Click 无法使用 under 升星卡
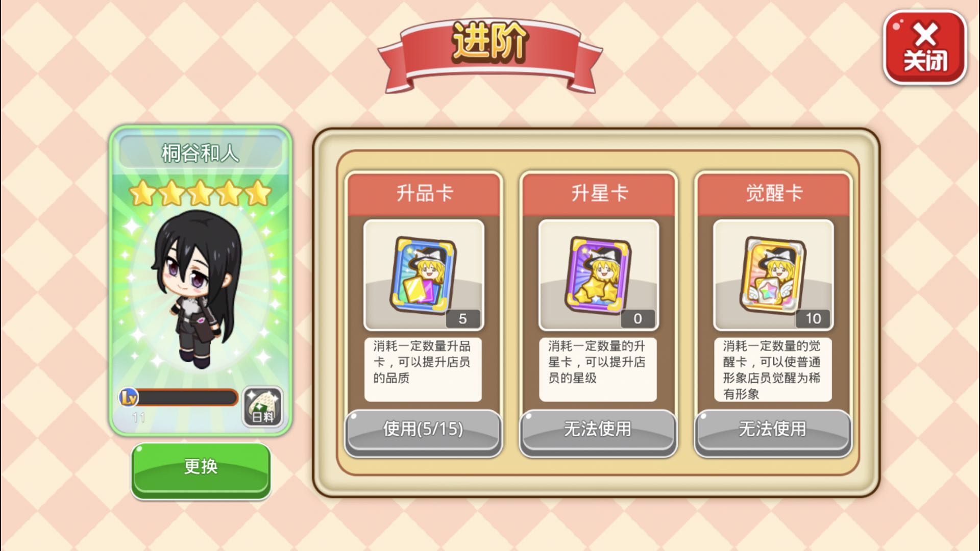The height and width of the screenshot is (551, 980). [x=598, y=430]
